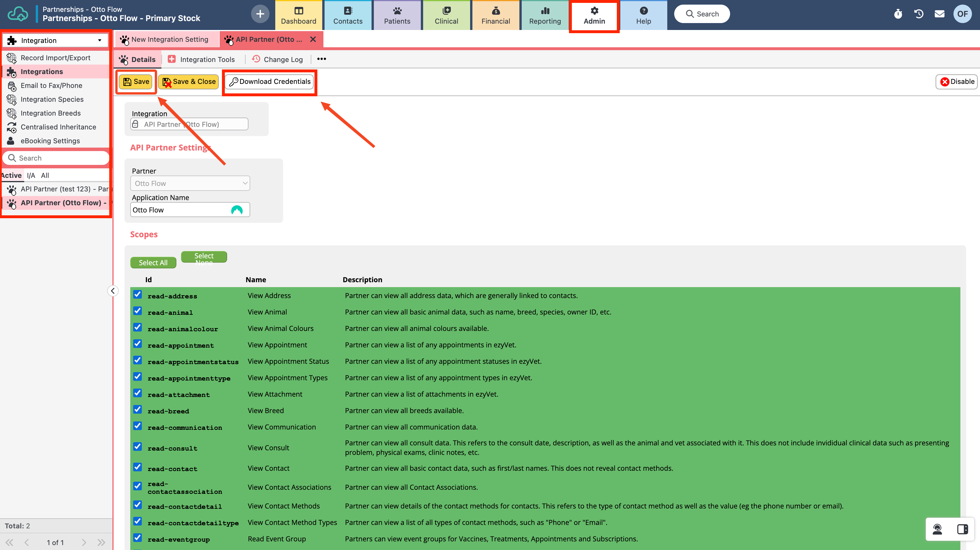Open the mail envelope icon in header
980x550 pixels.
pos(939,14)
